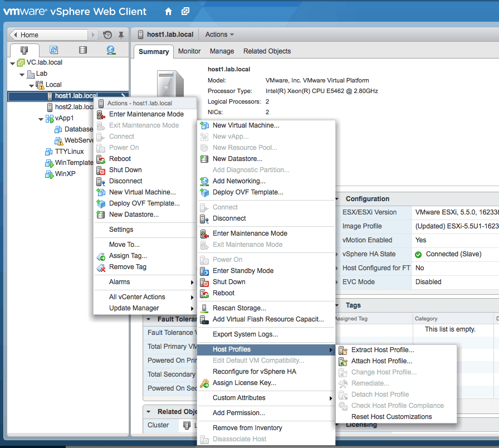Click the Extract Host Profile icon

coord(343,350)
